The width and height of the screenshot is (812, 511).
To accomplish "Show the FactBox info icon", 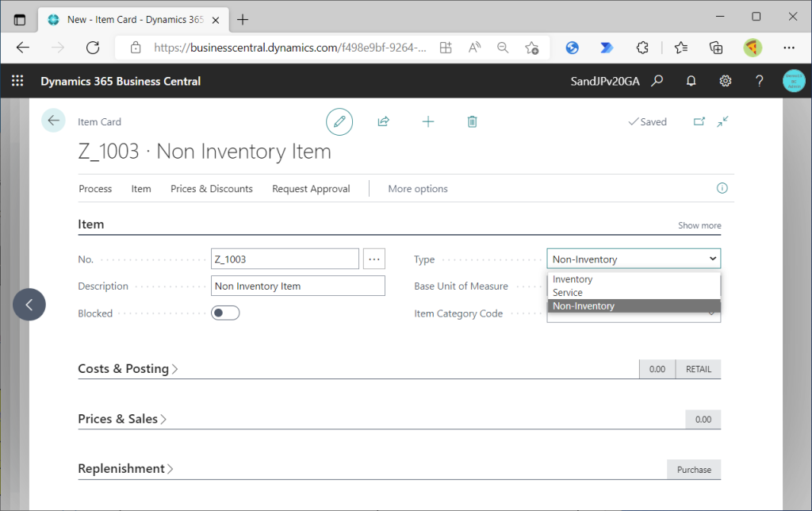I will [722, 188].
